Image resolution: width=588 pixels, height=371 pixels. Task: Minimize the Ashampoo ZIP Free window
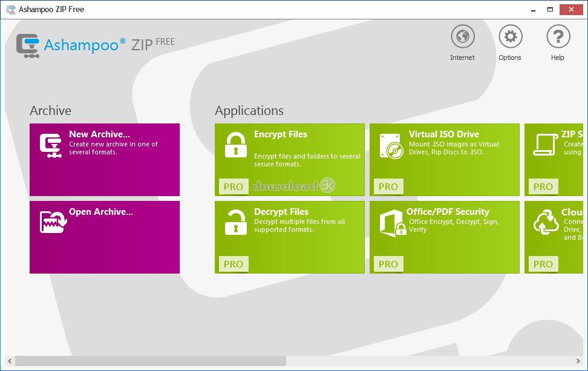coord(533,10)
